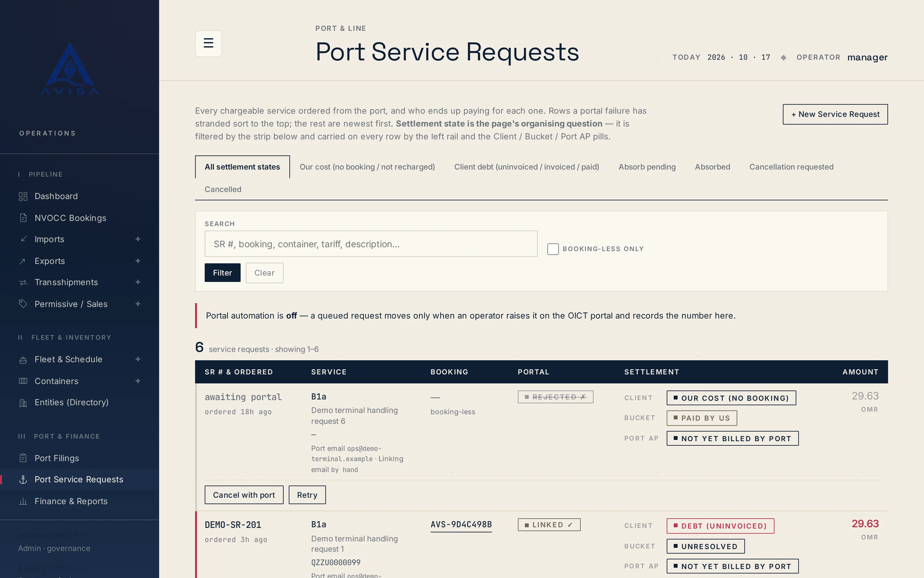Screen dimensions: 924x578
Task: Expand the Containers submenu
Action: (x=138, y=381)
